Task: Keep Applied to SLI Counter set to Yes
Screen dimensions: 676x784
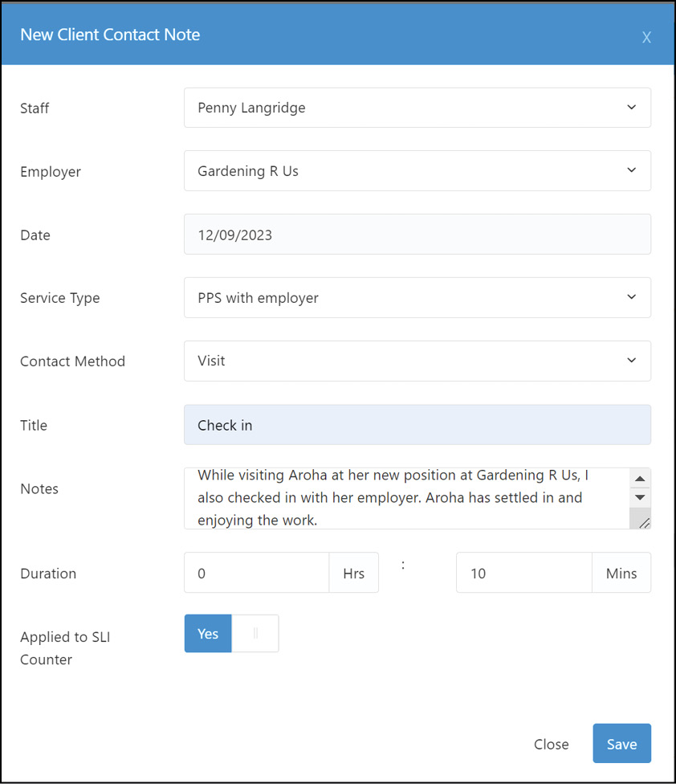Action: pyautogui.click(x=207, y=633)
